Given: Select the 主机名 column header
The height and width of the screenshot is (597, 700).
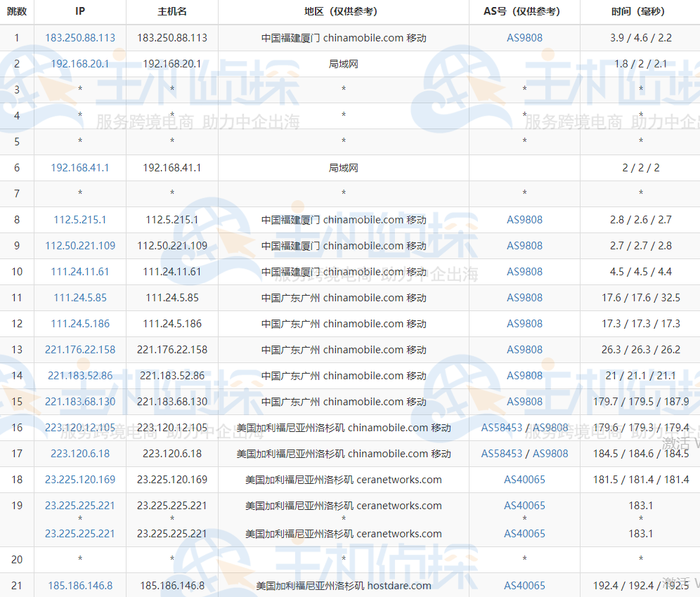Looking at the screenshot, I should (x=171, y=11).
